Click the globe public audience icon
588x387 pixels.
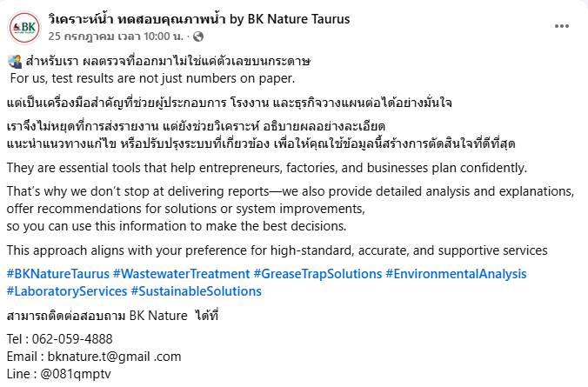click(x=198, y=37)
